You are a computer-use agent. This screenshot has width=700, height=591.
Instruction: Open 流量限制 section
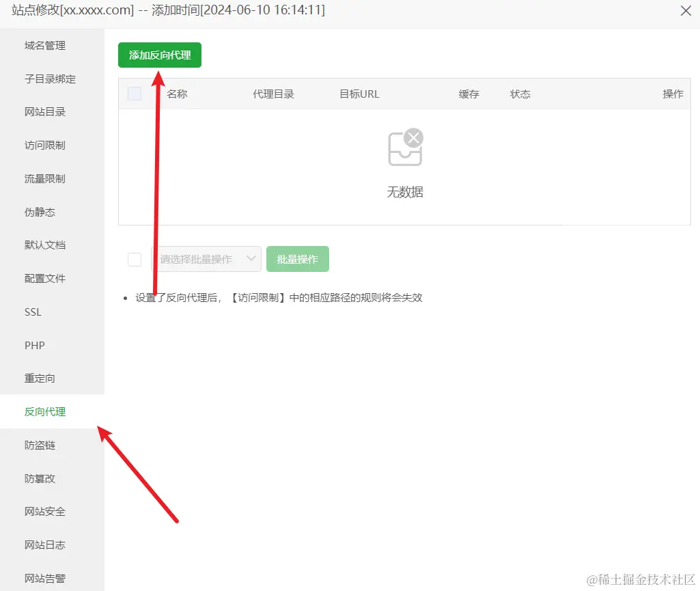tap(45, 179)
